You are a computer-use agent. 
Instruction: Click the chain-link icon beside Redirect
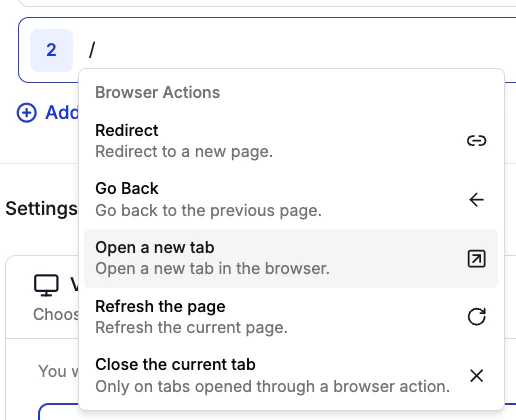[476, 141]
